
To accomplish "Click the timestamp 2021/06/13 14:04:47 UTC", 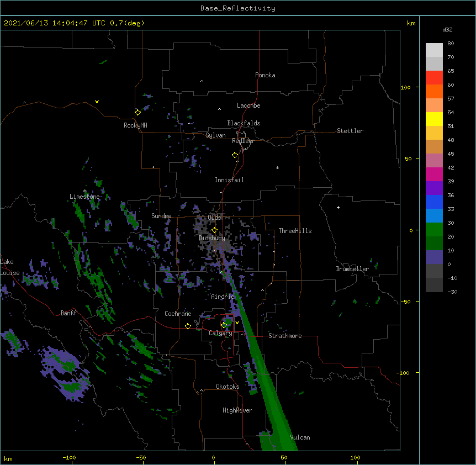I will click(54, 23).
